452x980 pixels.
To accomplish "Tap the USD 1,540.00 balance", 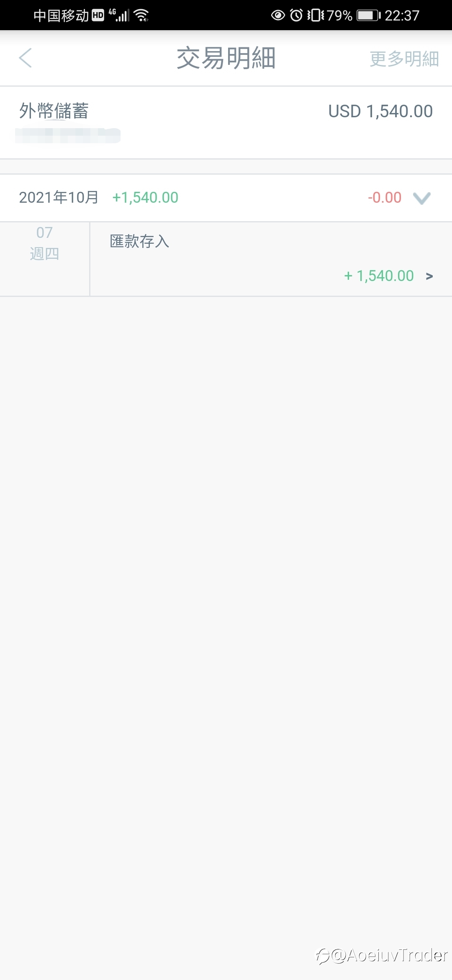I will [380, 111].
